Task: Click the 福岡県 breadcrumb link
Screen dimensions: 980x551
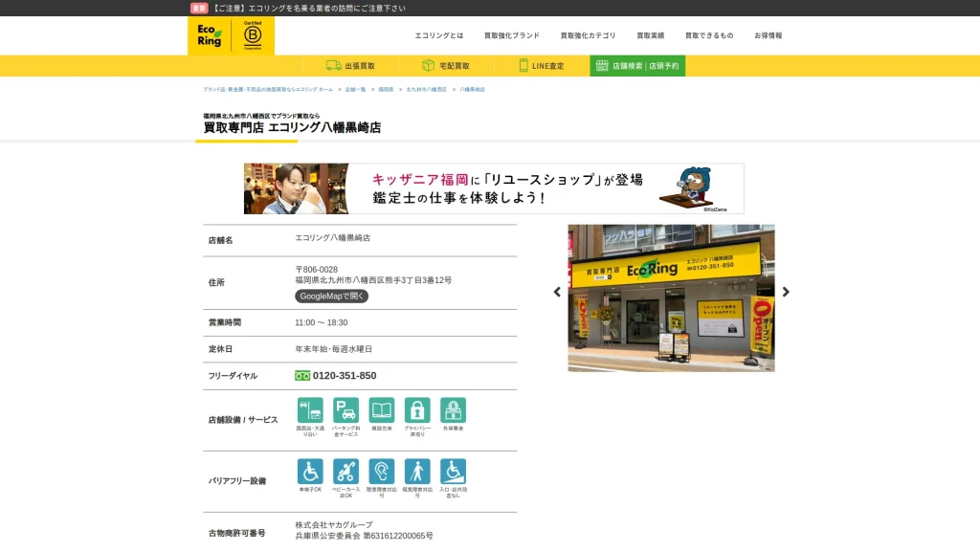Action: click(x=387, y=89)
